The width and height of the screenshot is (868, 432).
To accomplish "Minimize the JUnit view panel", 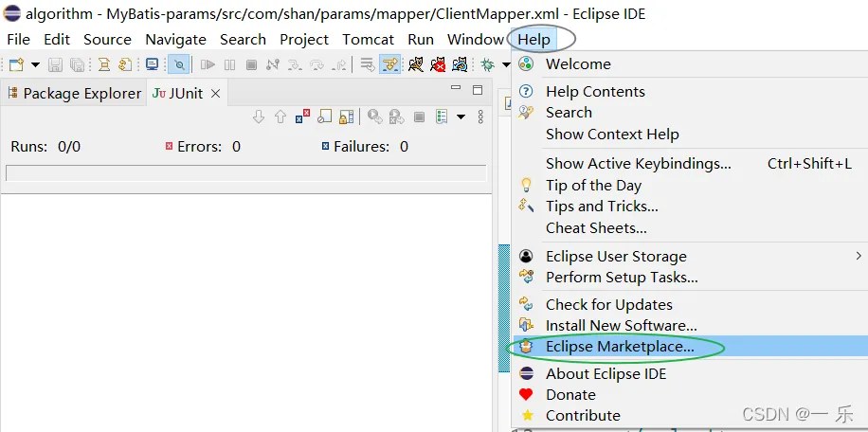I will (456, 88).
